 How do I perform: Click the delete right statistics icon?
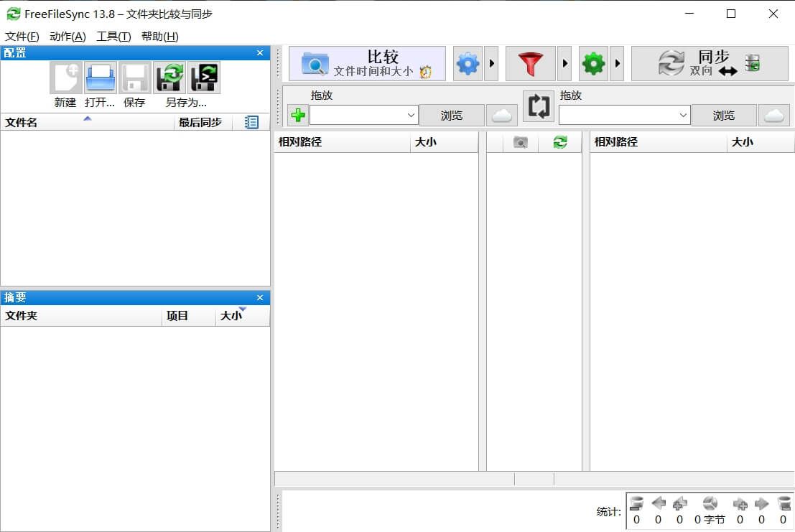pos(784,503)
